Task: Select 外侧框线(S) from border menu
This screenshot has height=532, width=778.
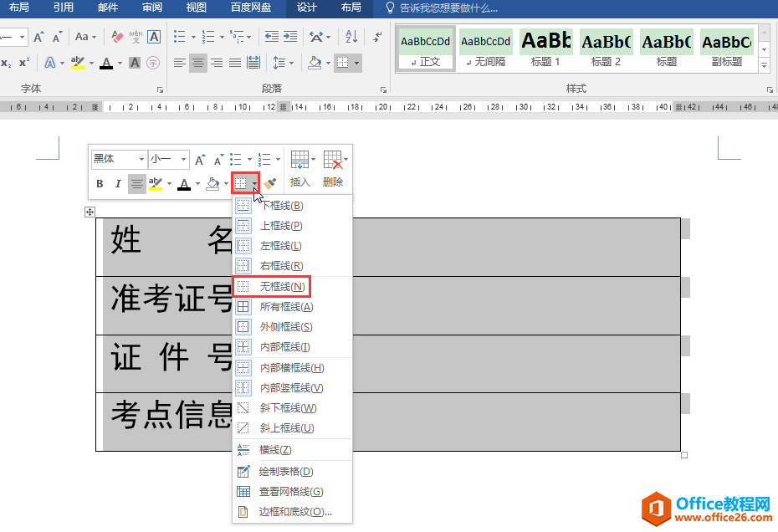Action: [x=292, y=327]
